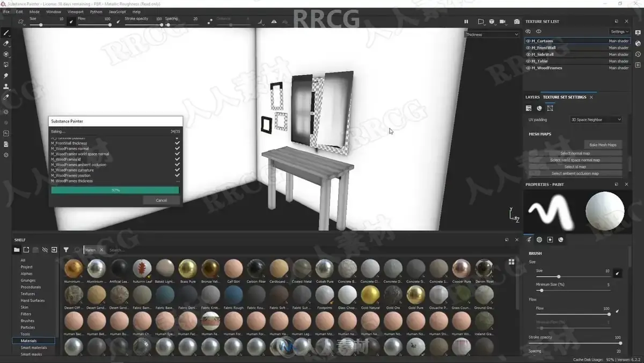The width and height of the screenshot is (644, 363).
Task: Select the Smudge tool
Action: pos(6,76)
